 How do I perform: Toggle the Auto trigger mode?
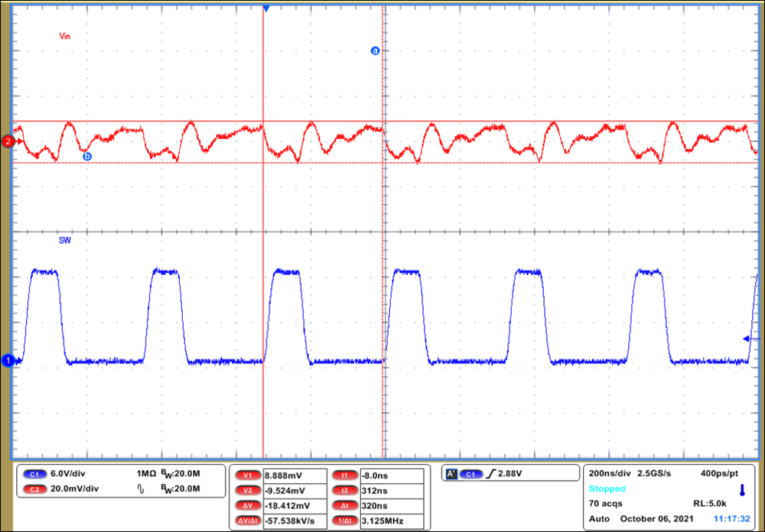pos(599,518)
